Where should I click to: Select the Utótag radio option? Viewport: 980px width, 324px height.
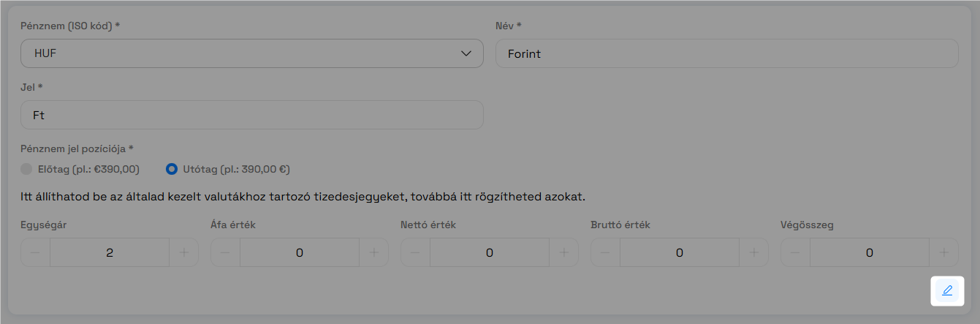click(x=172, y=169)
